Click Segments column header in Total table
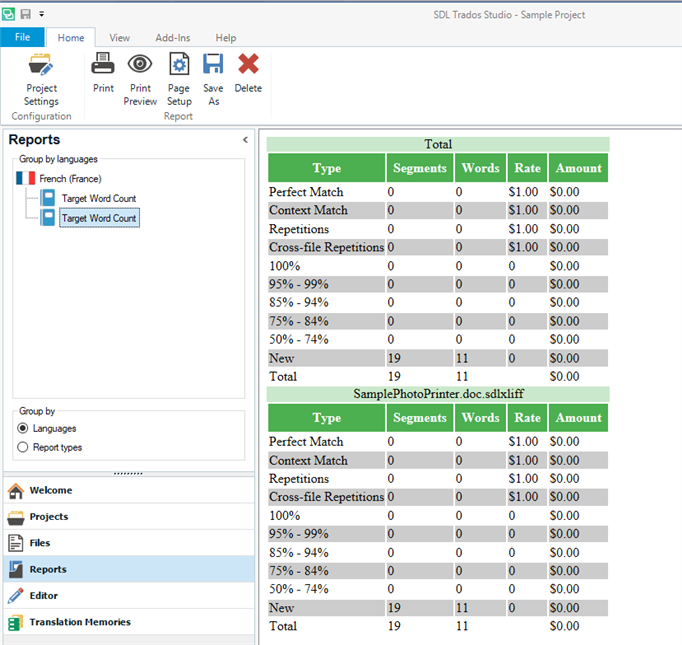Viewport: 682px width, 645px height. click(x=420, y=168)
